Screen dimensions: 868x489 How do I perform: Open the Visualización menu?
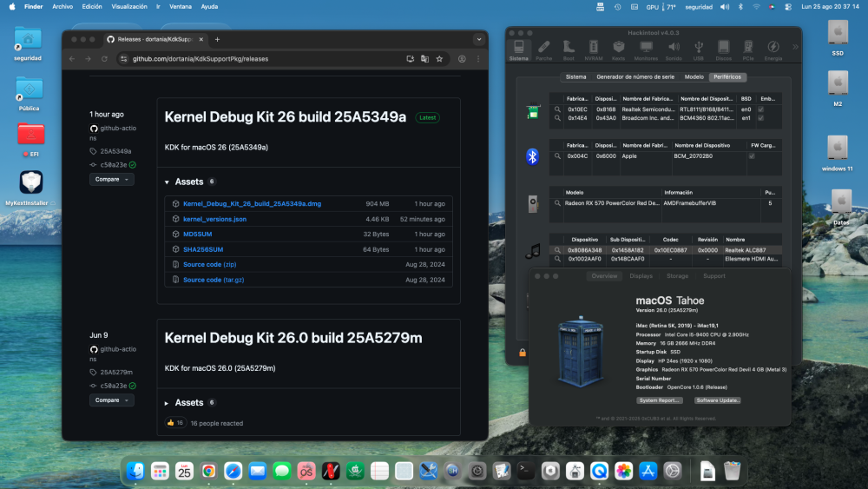(x=129, y=7)
